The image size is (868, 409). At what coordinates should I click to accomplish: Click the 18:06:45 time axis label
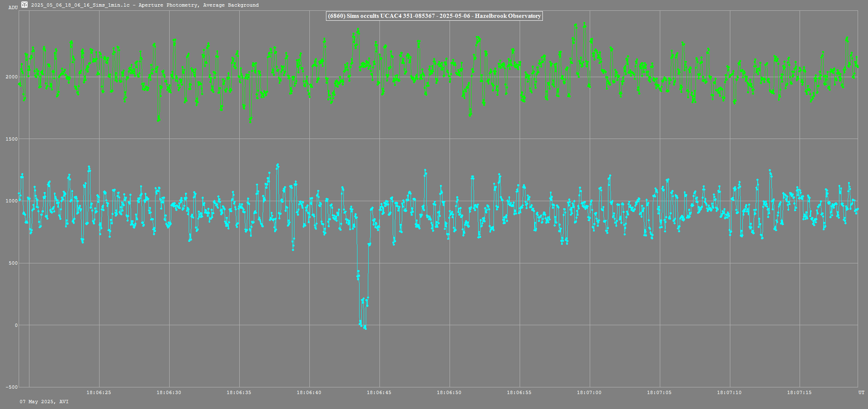click(x=379, y=392)
